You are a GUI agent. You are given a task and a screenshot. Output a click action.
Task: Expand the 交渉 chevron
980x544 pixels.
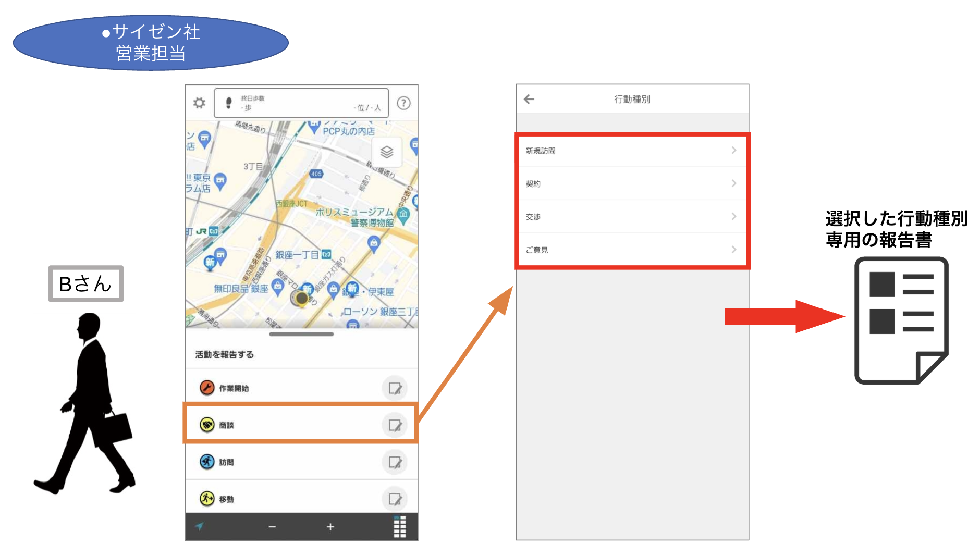(x=733, y=216)
